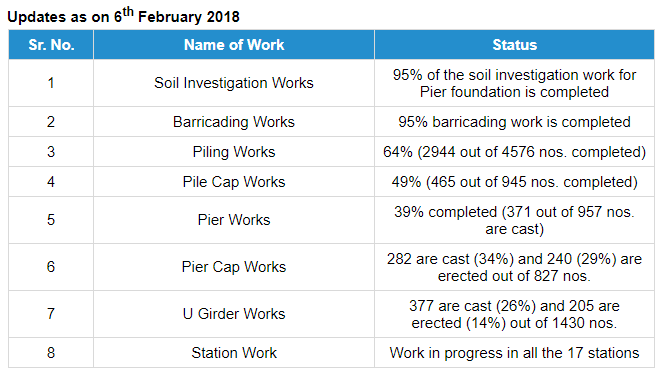This screenshot has width=664, height=377.
Task: Click the 282 are cast pier cap status
Action: click(515, 267)
